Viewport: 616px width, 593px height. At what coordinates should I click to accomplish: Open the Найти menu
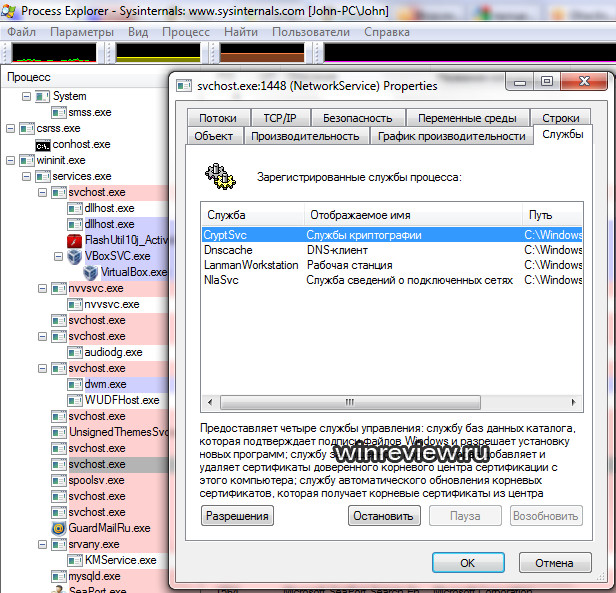click(x=241, y=32)
